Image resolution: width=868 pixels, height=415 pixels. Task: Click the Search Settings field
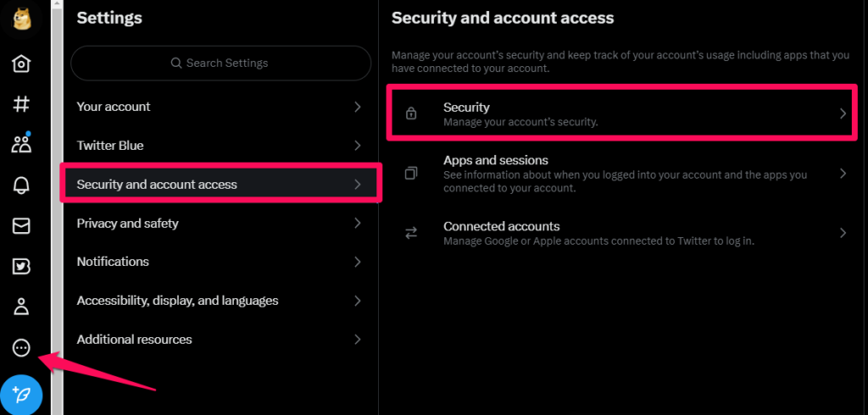[221, 63]
